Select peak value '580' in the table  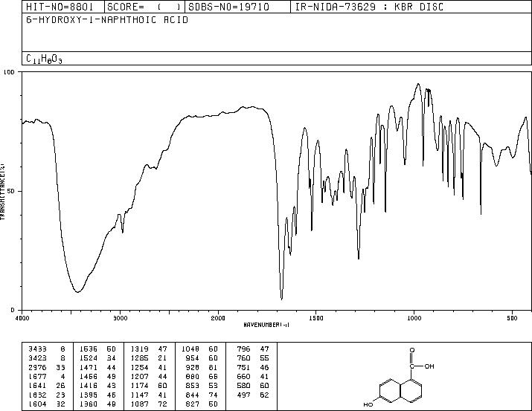pos(243,386)
